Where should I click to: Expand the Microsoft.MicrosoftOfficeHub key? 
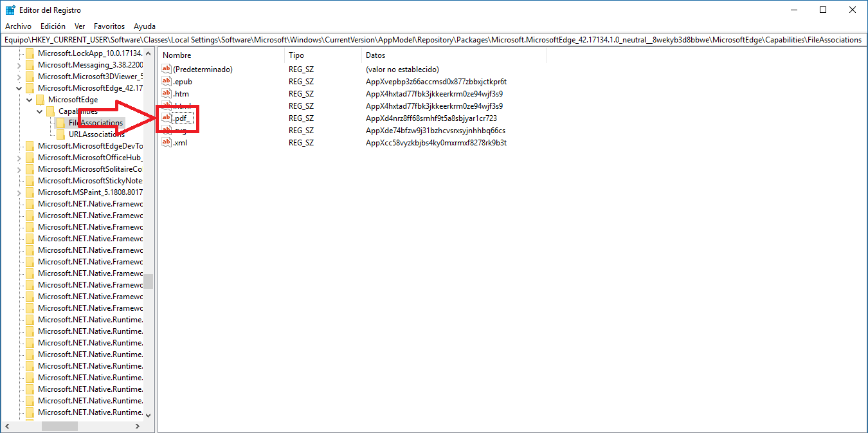click(19, 158)
